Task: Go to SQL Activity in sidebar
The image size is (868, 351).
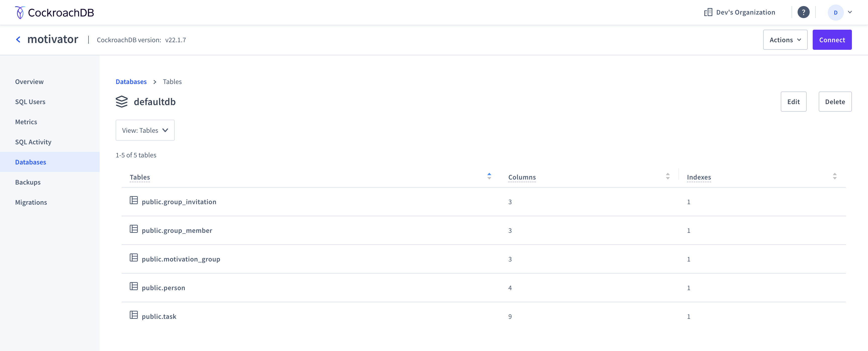Action: (x=33, y=142)
